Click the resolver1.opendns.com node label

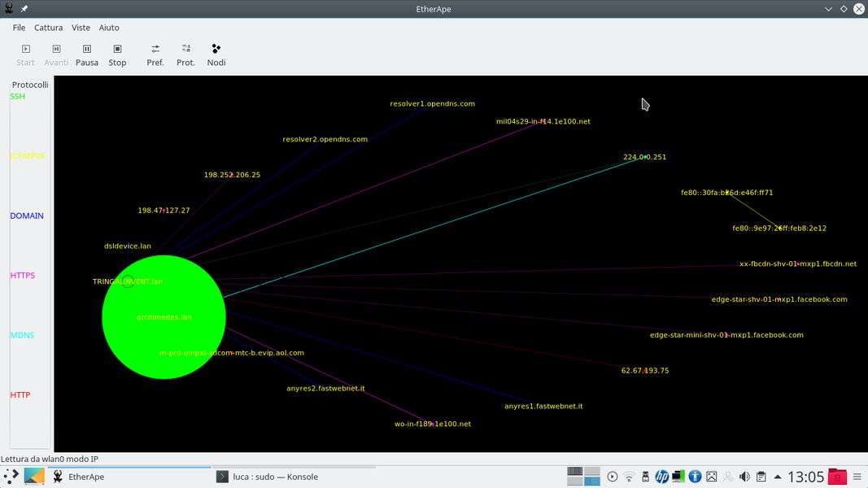[x=432, y=104]
